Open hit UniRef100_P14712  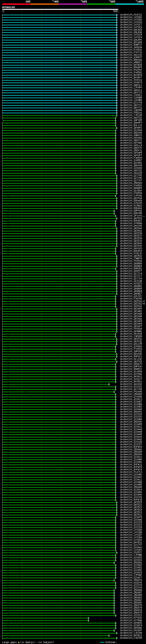coord(131,15)
